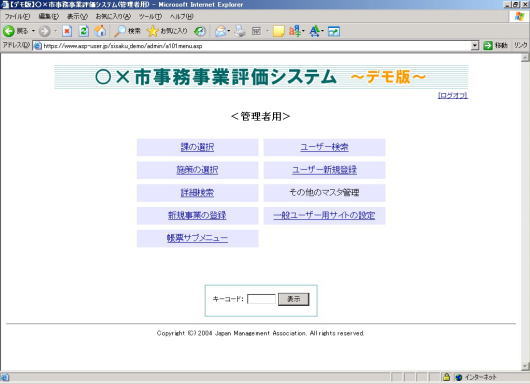Screen dimensions: 530x384
Task: Click the blue letter A toolbar icon
Action: [315, 31]
